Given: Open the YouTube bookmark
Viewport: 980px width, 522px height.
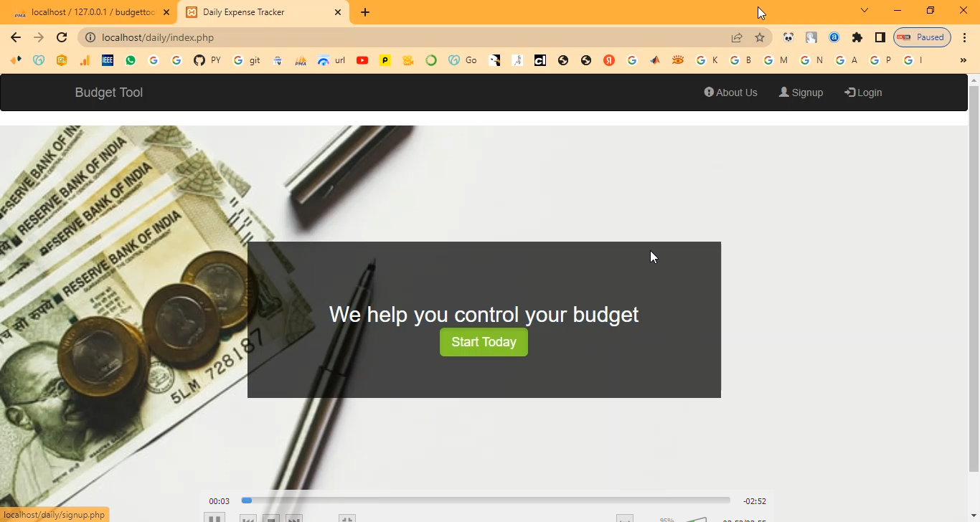Looking at the screenshot, I should [362, 60].
